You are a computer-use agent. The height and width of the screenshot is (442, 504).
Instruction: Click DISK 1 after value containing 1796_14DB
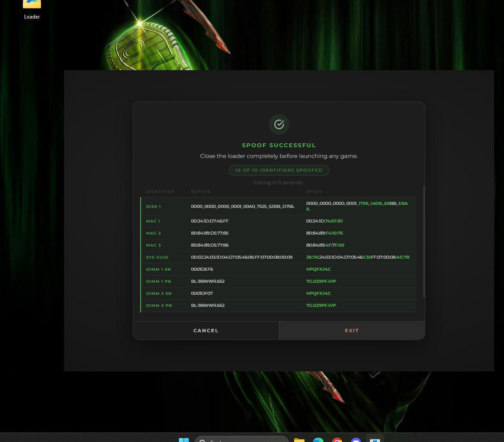pyautogui.click(x=357, y=206)
